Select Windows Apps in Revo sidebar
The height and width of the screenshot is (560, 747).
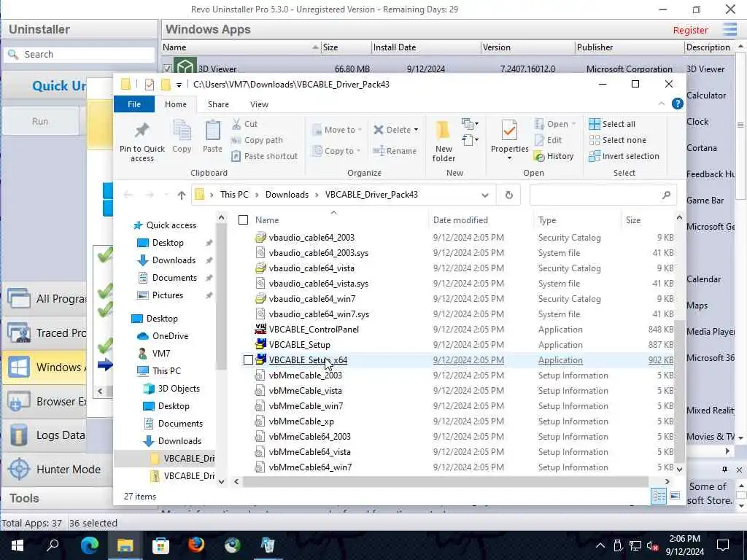(44, 367)
